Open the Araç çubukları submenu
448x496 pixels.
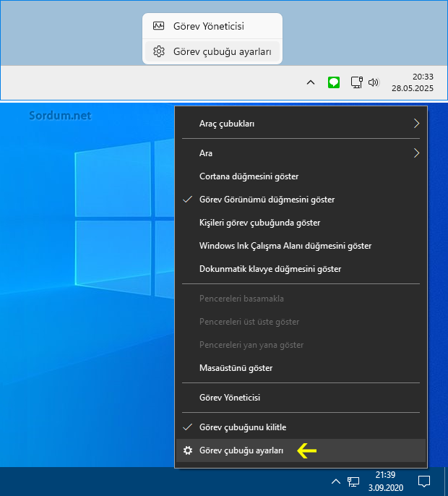point(301,124)
